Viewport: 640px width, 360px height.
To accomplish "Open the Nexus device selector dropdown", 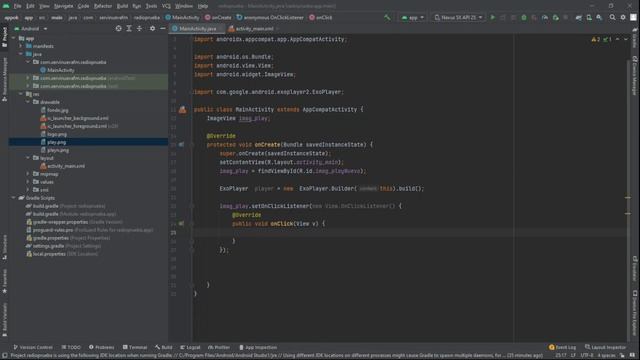I will click(458, 18).
